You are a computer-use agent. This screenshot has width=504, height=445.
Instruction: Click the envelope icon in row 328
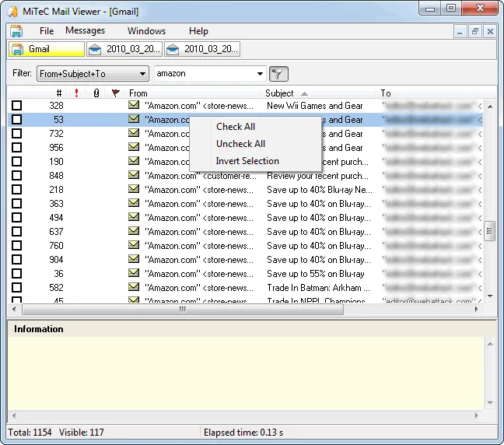(134, 105)
